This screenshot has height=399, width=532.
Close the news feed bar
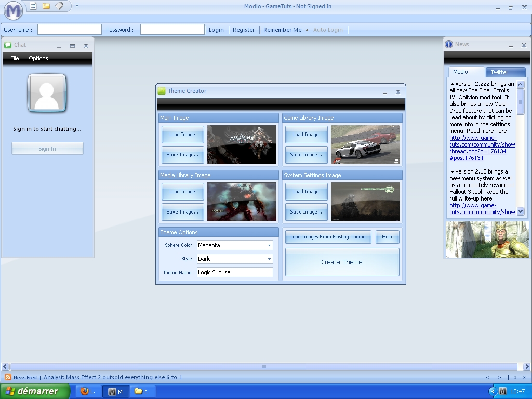coord(524,377)
